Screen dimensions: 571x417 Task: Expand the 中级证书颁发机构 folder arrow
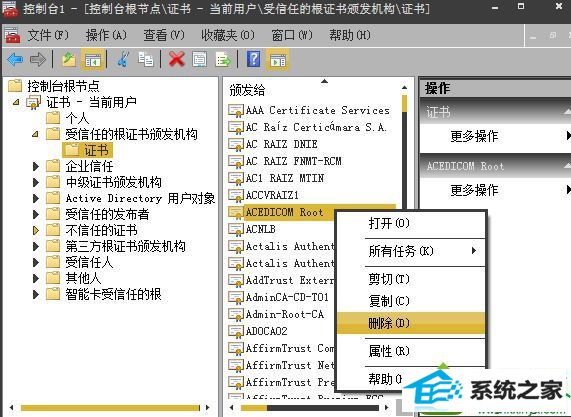point(36,182)
